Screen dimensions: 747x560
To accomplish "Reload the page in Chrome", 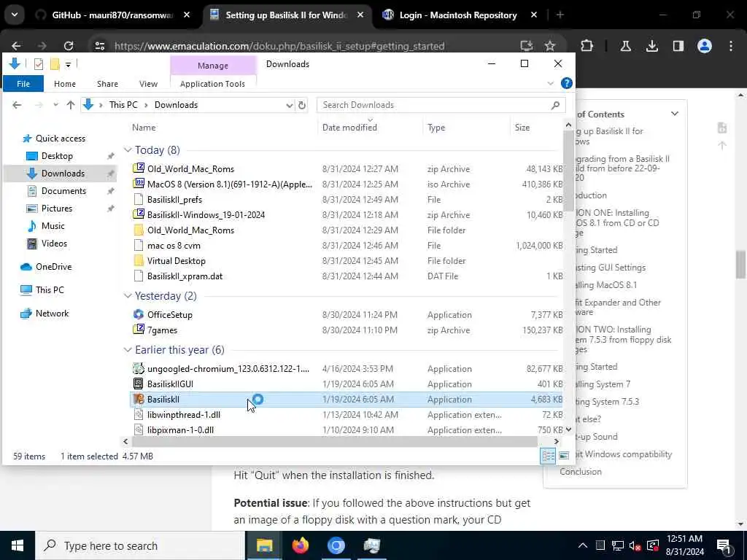I will pyautogui.click(x=69, y=46).
